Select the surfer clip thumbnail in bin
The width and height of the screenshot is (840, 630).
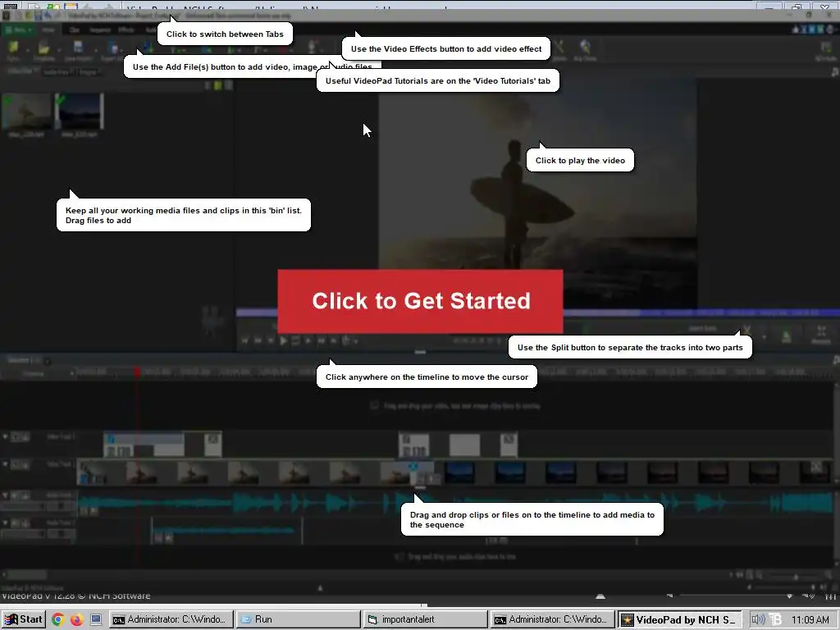click(x=27, y=111)
